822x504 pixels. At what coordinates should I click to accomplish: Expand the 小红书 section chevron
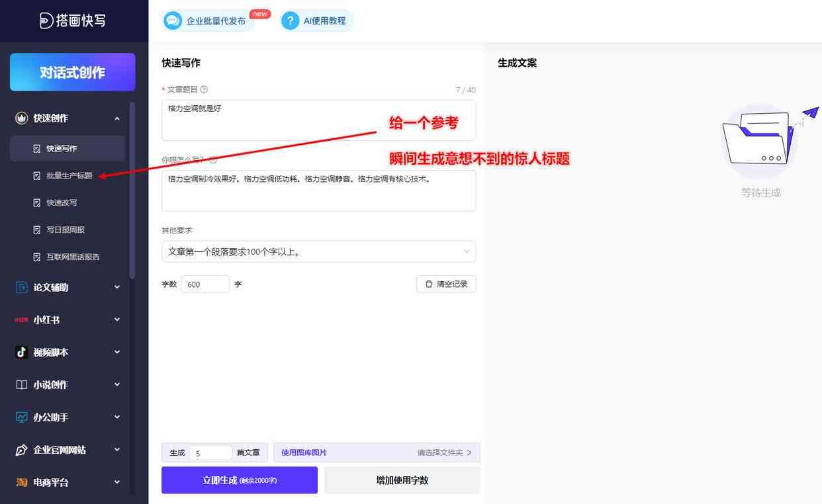[117, 319]
